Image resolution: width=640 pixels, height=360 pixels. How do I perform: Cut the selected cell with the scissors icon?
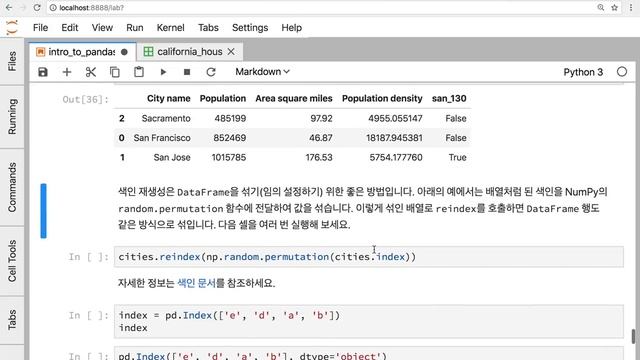pos(91,72)
